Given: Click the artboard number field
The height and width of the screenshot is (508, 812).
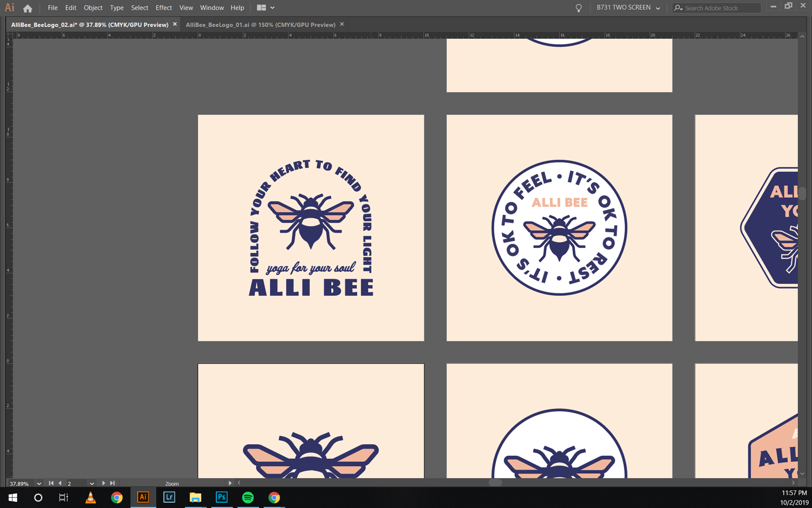Looking at the screenshot, I should click(x=76, y=484).
